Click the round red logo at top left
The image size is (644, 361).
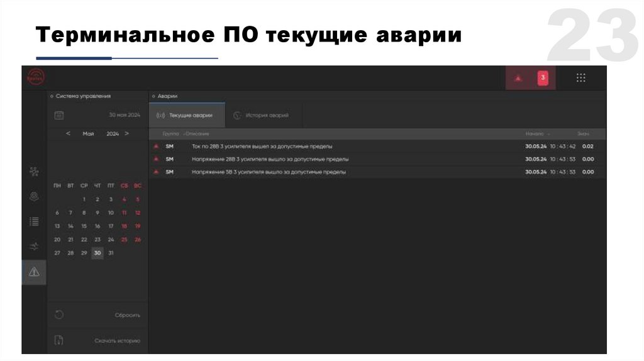pyautogui.click(x=36, y=77)
